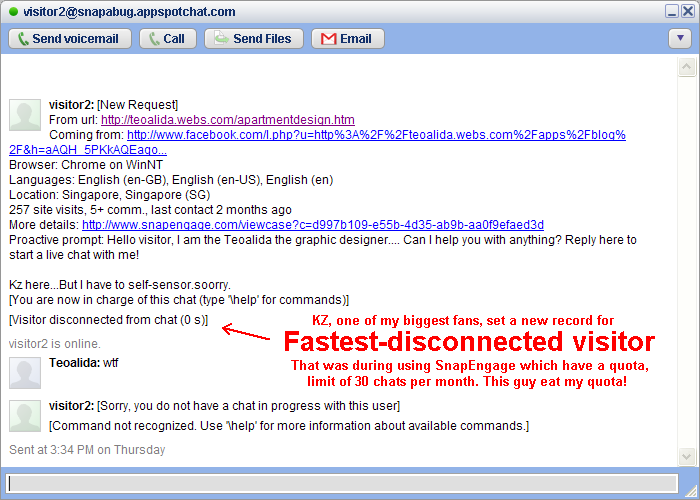
Task: Start a voice call with Call button
Action: [168, 38]
